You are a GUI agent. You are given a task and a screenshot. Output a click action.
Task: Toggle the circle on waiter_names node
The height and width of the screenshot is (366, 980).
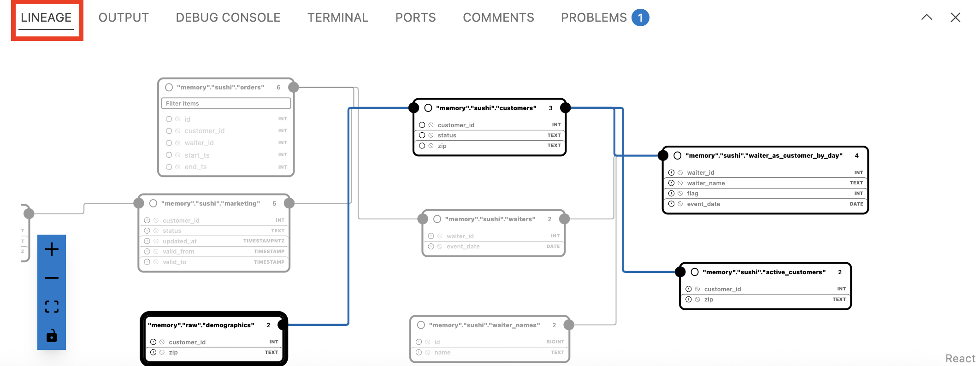point(421,325)
